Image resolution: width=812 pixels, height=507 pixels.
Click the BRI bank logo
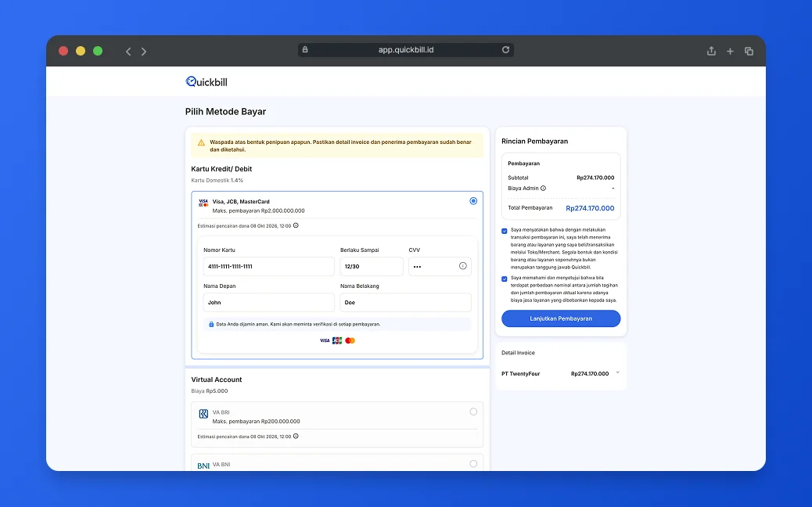(x=203, y=414)
